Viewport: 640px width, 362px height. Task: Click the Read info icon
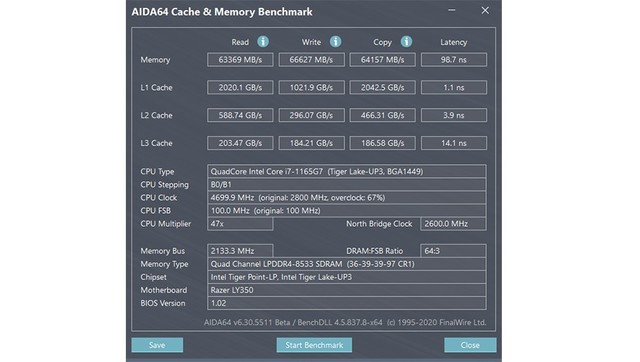coord(263,42)
